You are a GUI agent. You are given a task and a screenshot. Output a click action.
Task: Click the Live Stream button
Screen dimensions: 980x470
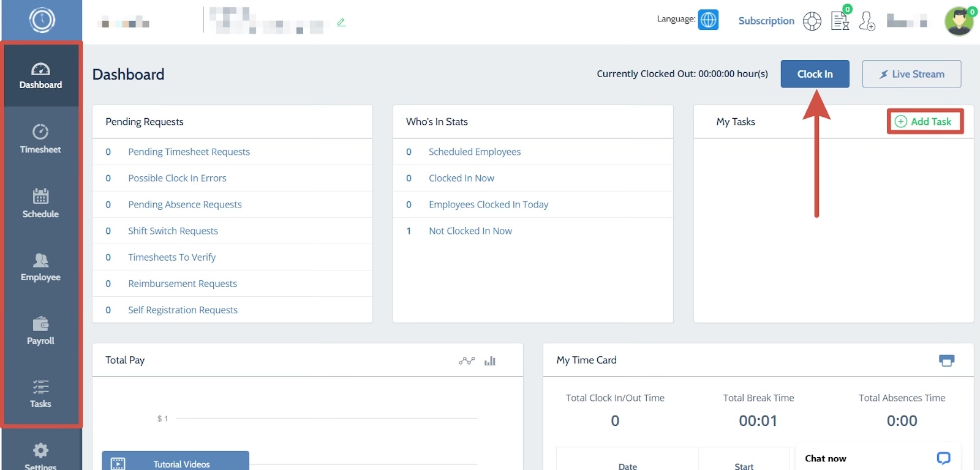coord(911,74)
